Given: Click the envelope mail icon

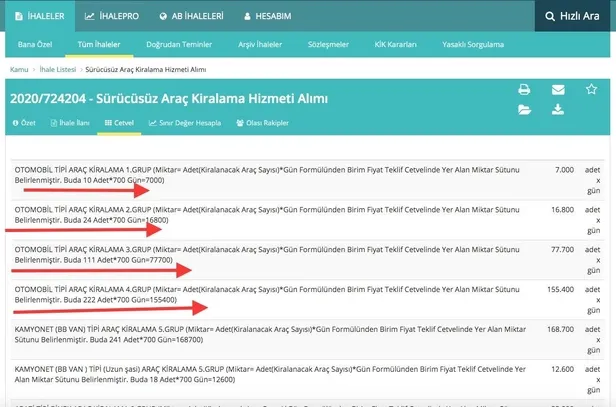Looking at the screenshot, I should pyautogui.click(x=558, y=90).
